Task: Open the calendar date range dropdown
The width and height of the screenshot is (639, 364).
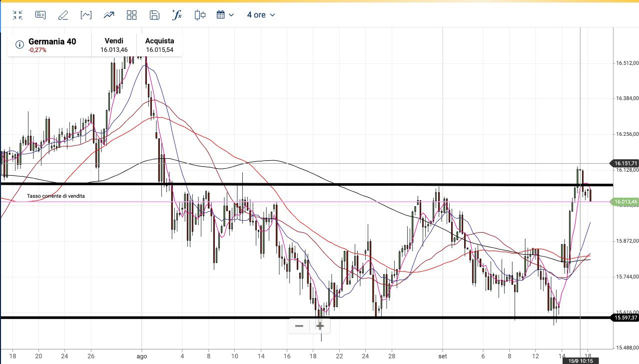Action: (225, 15)
